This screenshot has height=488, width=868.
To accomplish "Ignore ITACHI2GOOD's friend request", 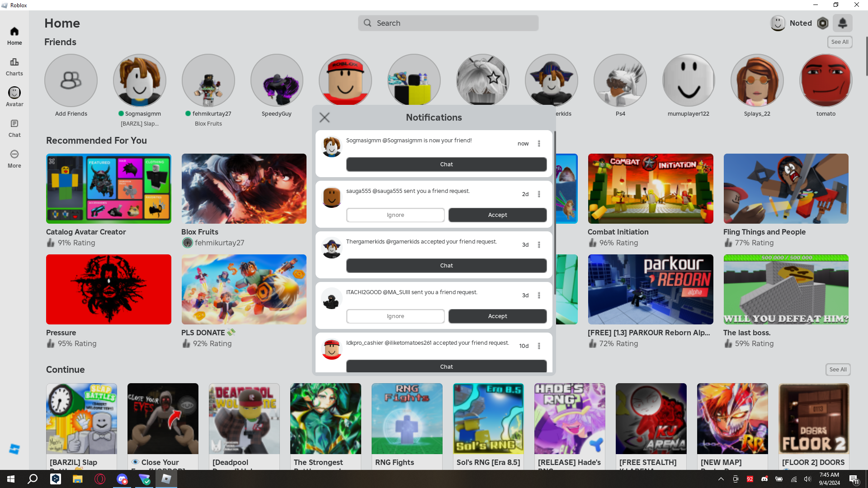I will coord(395,316).
